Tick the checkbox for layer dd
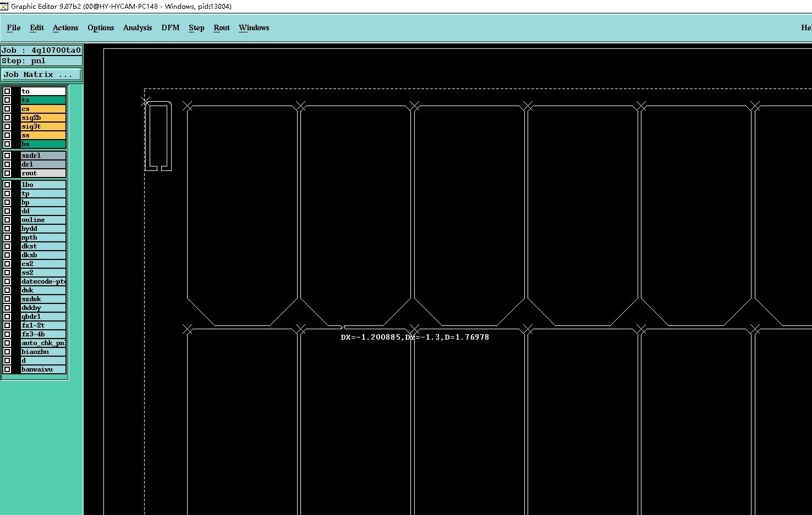Image resolution: width=812 pixels, height=515 pixels. click(x=7, y=211)
